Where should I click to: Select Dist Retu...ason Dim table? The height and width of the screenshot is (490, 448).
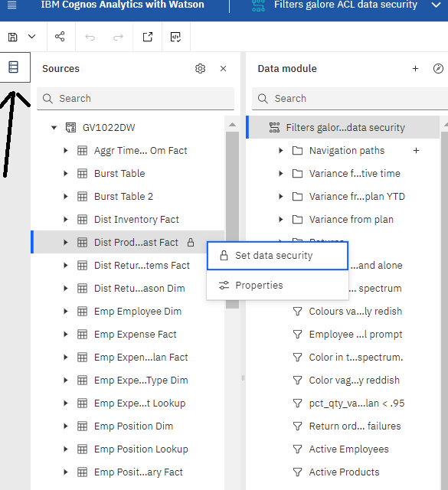139,288
